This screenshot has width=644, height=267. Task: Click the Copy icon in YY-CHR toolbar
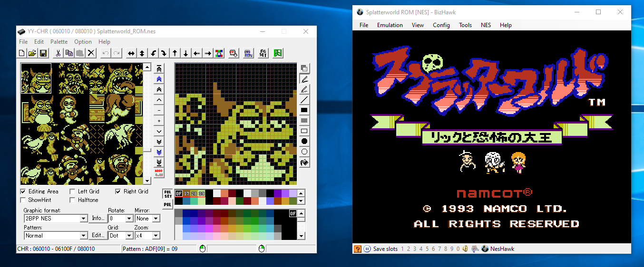coord(69,53)
